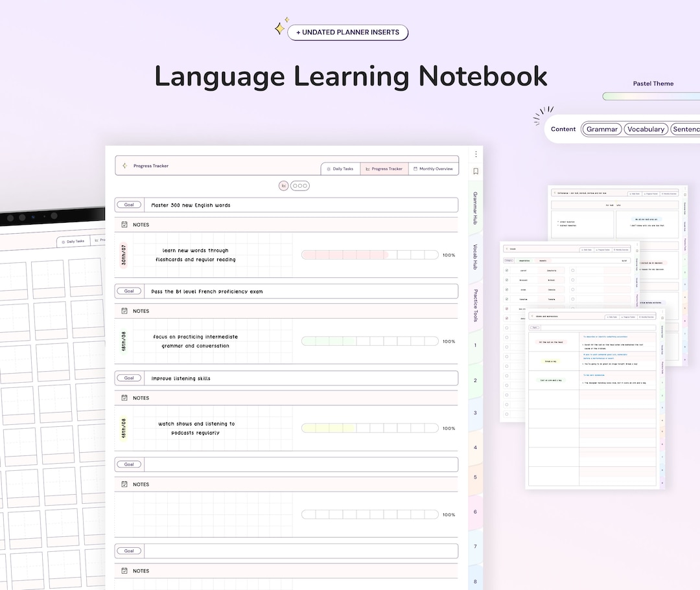The height and width of the screenshot is (590, 700).
Task: Click the checklist icon next to NOTES
Action: [124, 225]
